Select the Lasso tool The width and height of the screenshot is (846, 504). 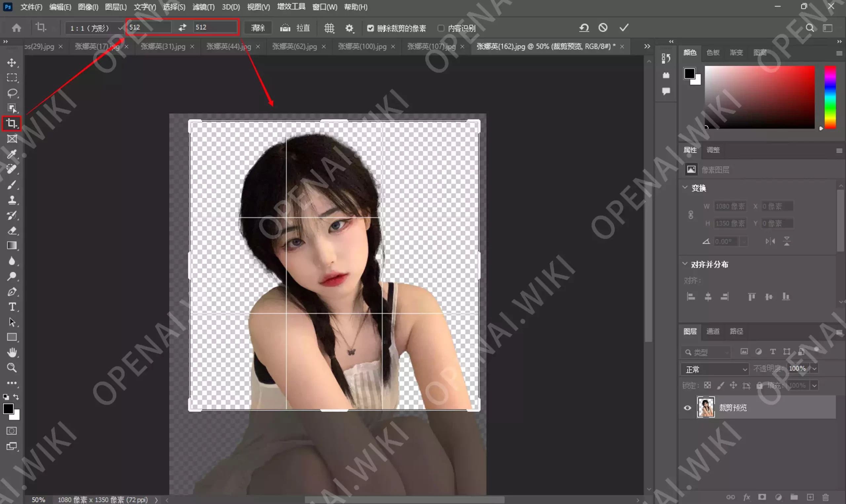click(12, 93)
